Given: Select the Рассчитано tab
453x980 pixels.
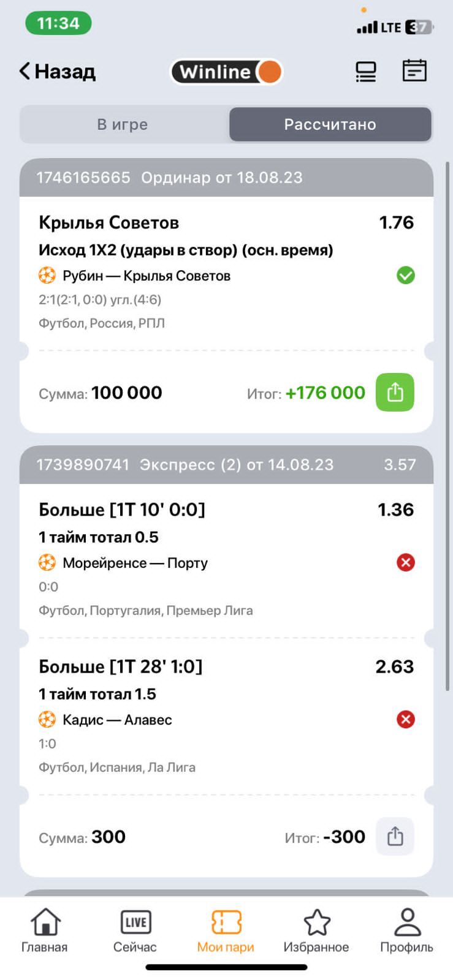Looking at the screenshot, I should (330, 124).
